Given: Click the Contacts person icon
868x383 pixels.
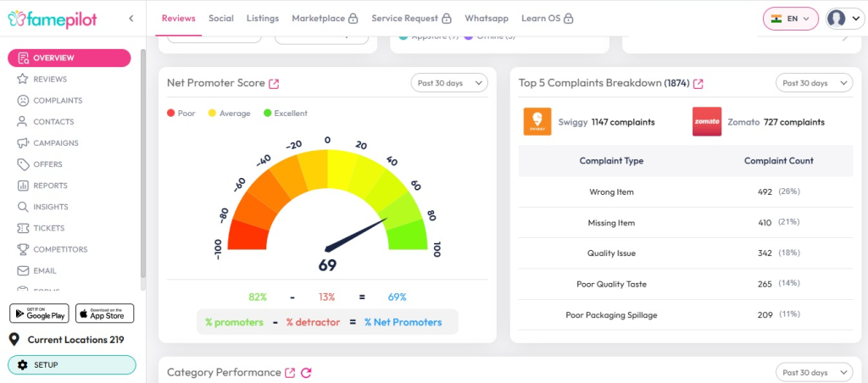Looking at the screenshot, I should point(23,122).
